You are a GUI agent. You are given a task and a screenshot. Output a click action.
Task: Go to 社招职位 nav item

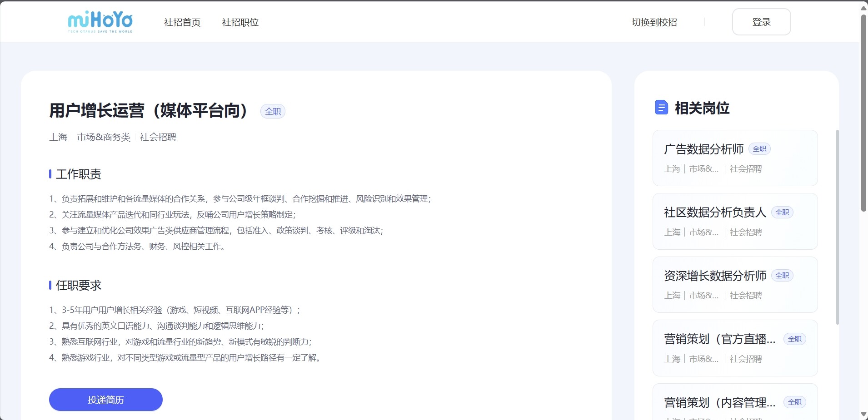tap(240, 22)
